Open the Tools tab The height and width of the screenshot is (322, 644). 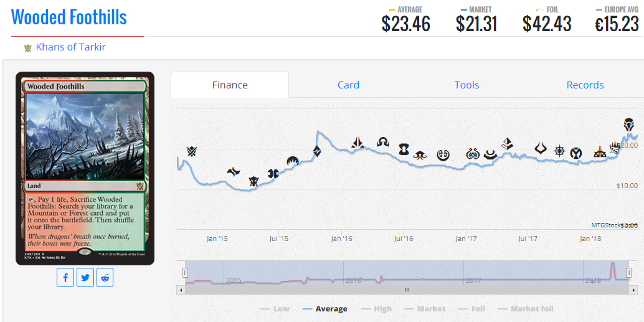[466, 85]
